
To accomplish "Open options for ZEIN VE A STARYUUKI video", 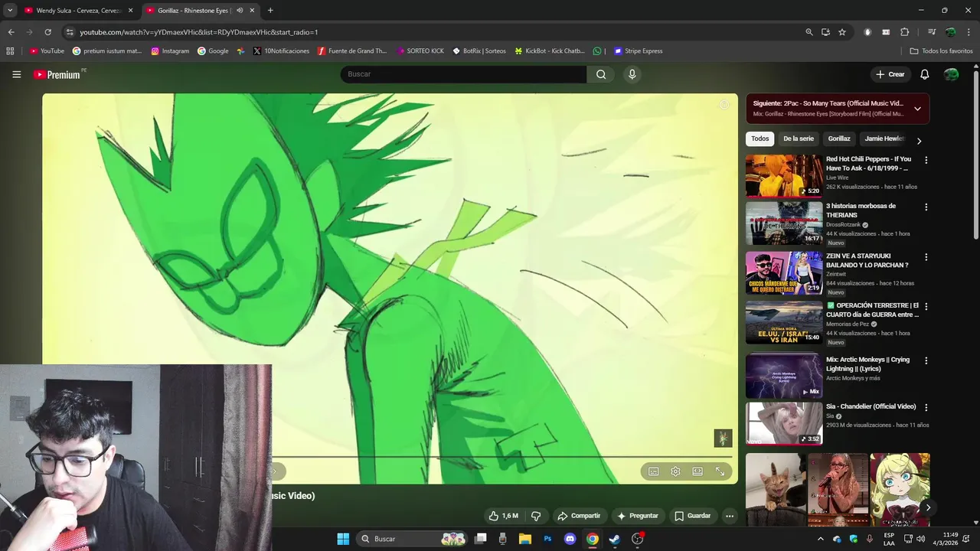I will 926,257.
